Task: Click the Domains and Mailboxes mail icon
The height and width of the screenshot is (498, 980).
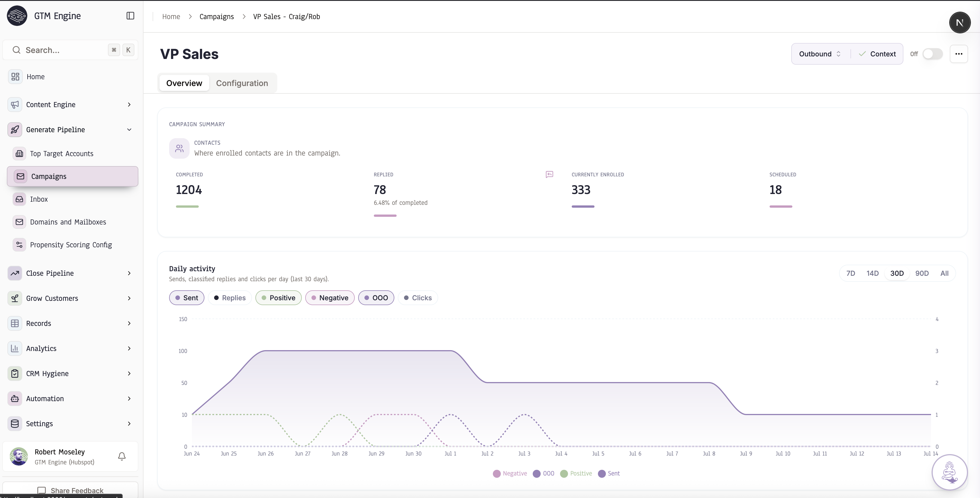Action: click(x=19, y=222)
